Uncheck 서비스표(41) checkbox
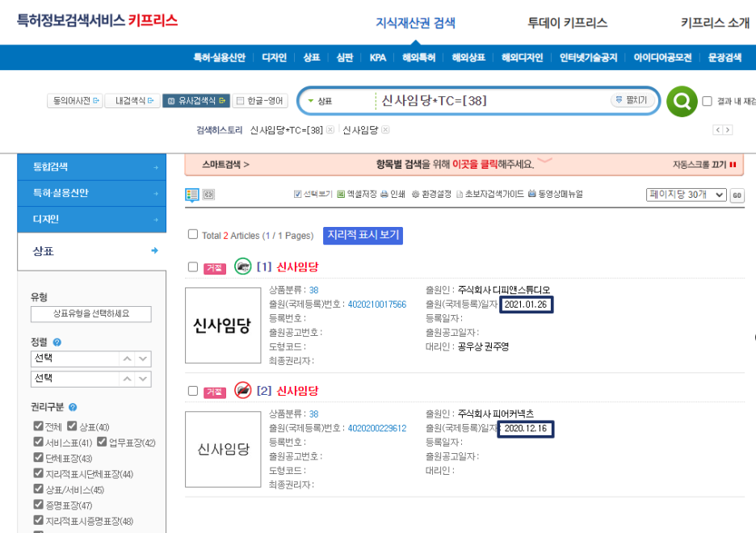 click(x=39, y=442)
